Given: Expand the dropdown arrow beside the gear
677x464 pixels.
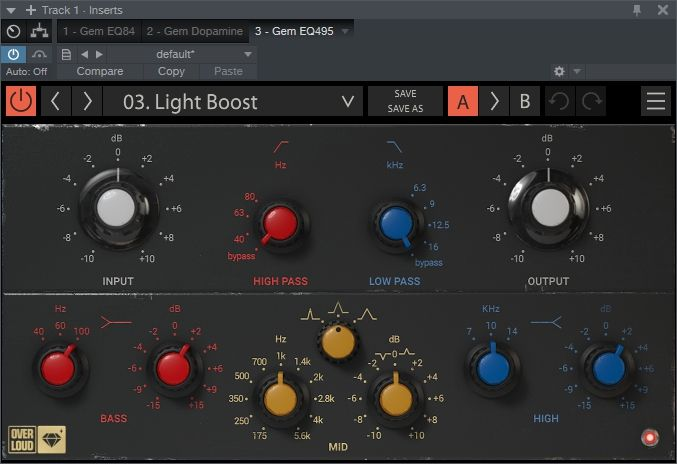Looking at the screenshot, I should point(577,71).
